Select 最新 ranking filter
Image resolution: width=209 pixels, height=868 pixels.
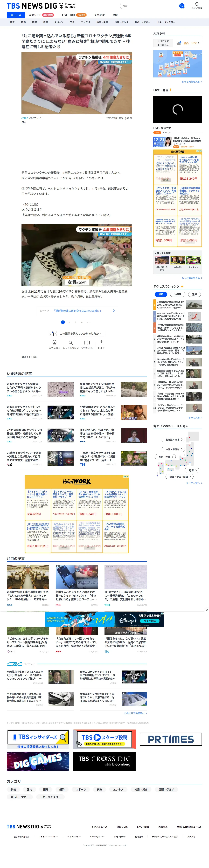(x=161, y=294)
